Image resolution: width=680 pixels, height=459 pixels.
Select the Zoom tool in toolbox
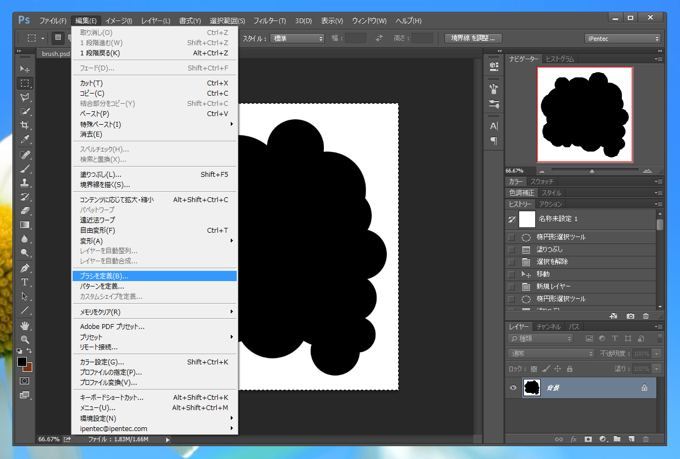25,340
